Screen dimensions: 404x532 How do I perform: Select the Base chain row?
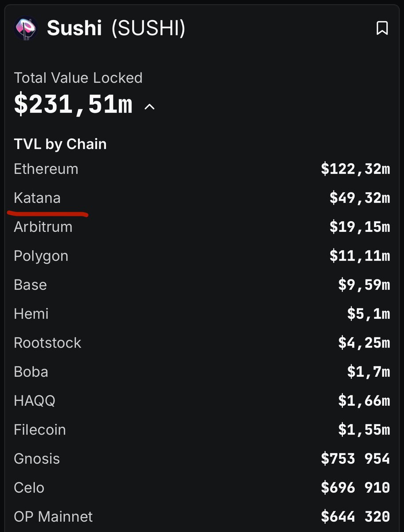[202, 285]
